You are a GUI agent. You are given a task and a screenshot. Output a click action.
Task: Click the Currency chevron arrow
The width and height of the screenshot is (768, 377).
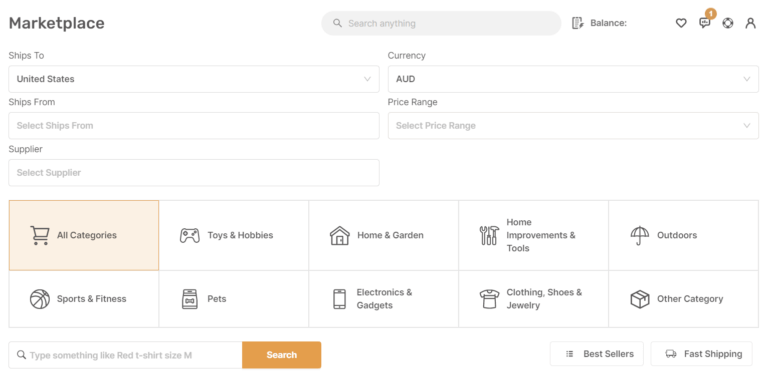click(747, 79)
